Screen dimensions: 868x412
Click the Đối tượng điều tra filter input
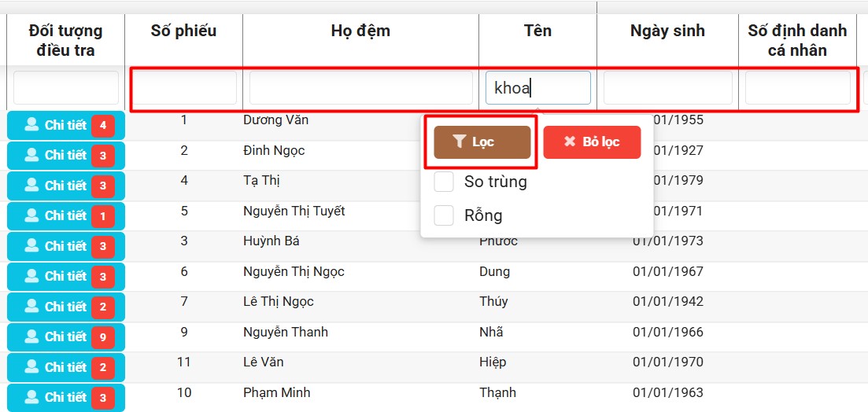click(x=65, y=88)
